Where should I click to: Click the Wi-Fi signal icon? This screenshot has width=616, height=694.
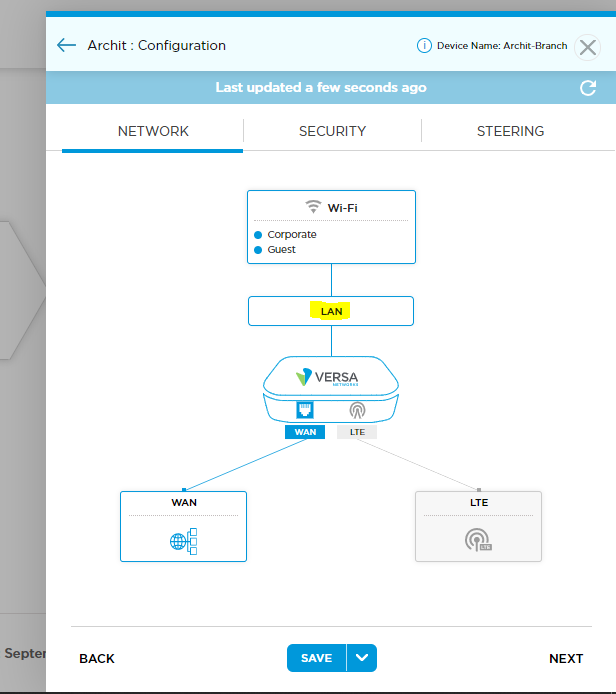tap(313, 207)
